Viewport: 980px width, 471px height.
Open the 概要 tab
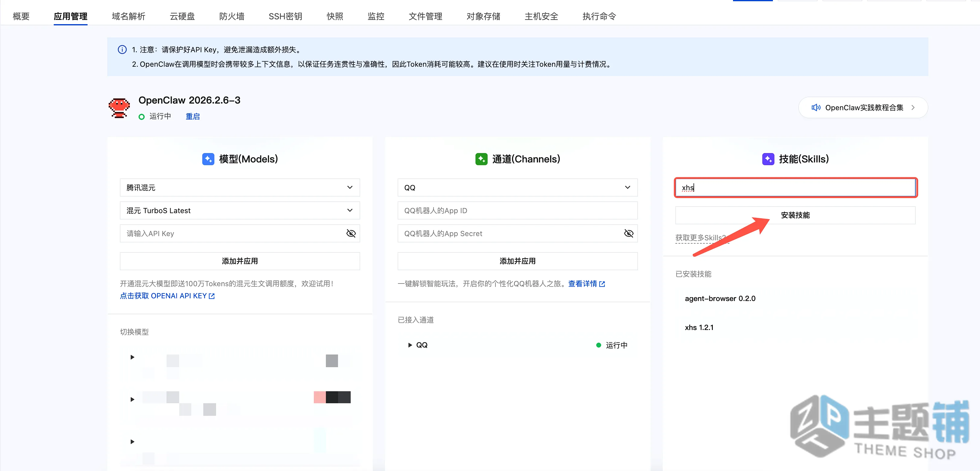pyautogui.click(x=21, y=16)
